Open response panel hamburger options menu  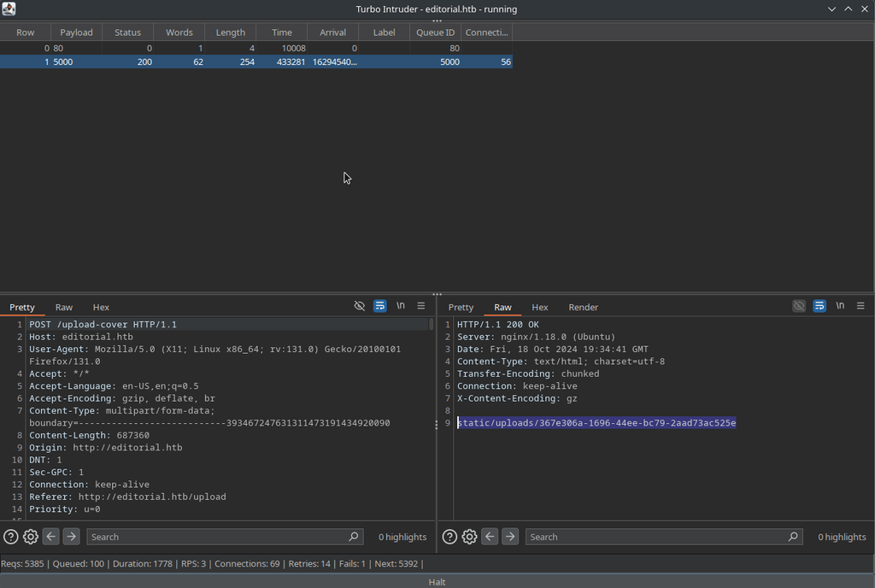(x=860, y=306)
